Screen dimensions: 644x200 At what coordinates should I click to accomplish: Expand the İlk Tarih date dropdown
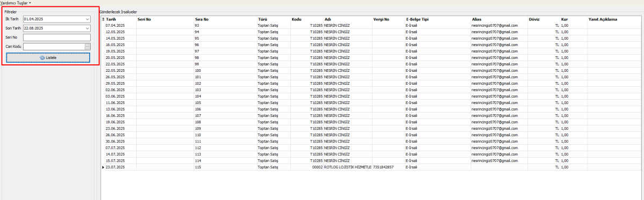[87, 19]
